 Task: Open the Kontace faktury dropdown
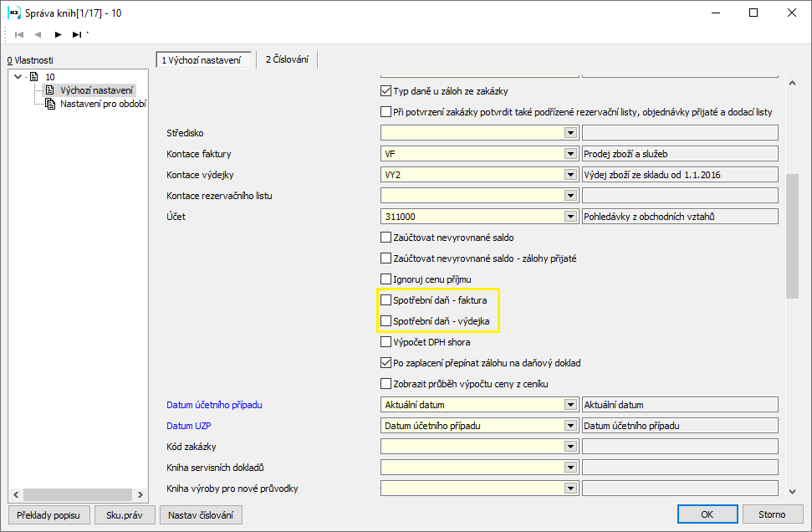coord(570,154)
